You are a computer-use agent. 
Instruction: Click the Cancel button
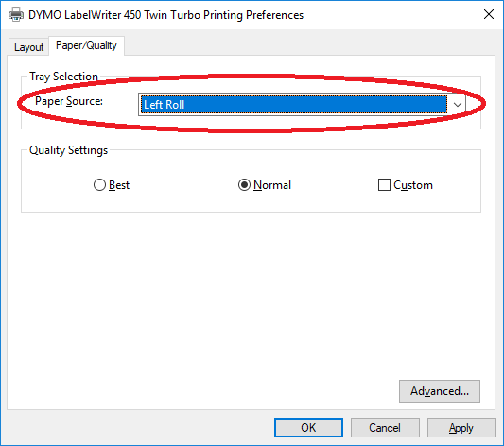point(385,428)
